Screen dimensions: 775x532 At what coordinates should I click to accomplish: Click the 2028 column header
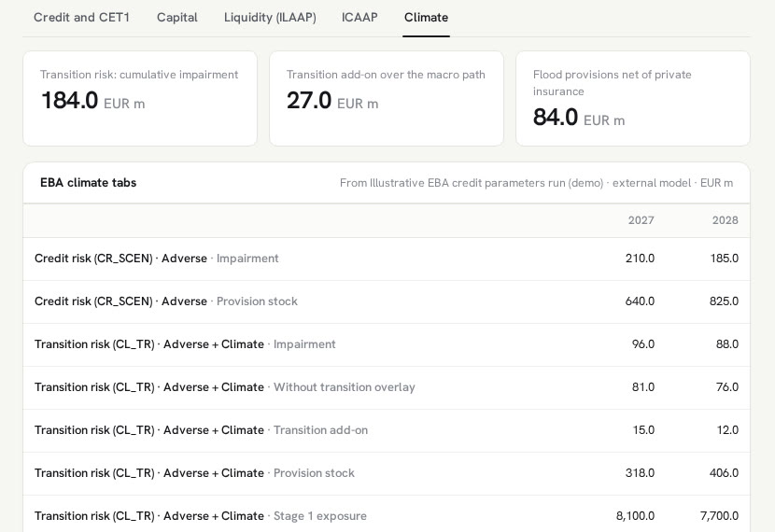(x=726, y=220)
